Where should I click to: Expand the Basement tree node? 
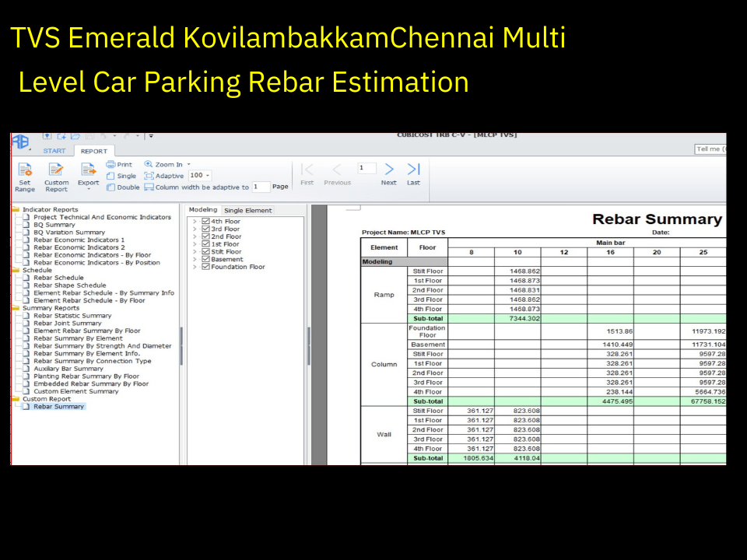coord(195,260)
